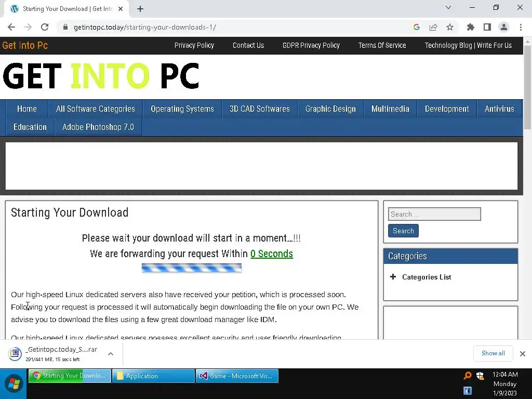Open Antivirus category
532x399 pixels.
tap(499, 109)
